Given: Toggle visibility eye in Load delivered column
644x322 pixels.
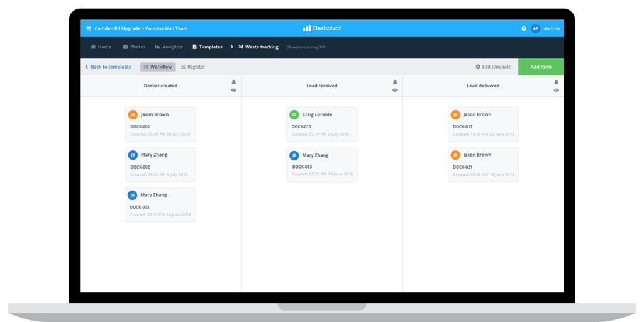Looking at the screenshot, I should click(x=556, y=91).
